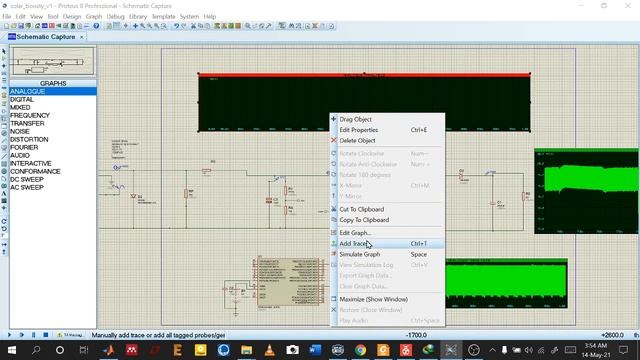The image size is (640, 360).
Task: Advance the simulation with Step button
Action: [22, 335]
